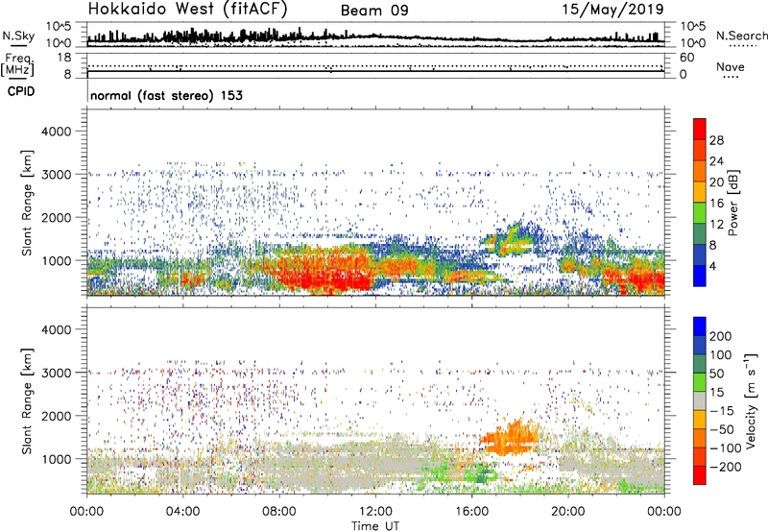Image resolution: width=768 pixels, height=532 pixels.
Task: Click the '04:00' time axis tick
Action: pos(182,512)
